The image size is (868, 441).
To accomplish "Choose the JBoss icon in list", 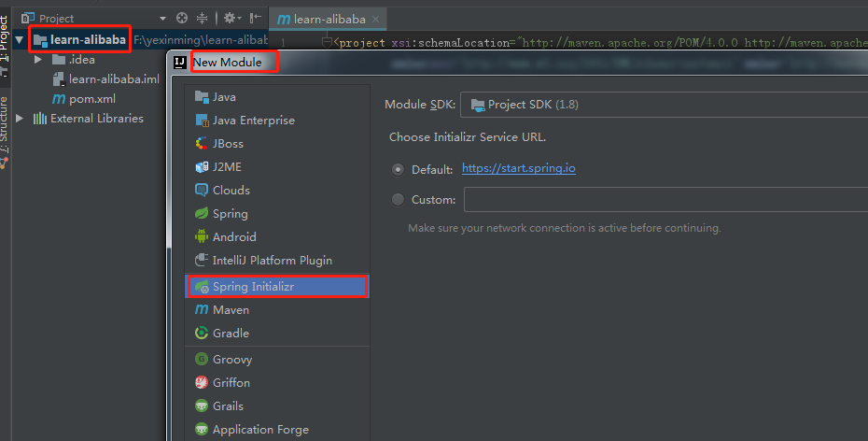I will pyautogui.click(x=202, y=144).
